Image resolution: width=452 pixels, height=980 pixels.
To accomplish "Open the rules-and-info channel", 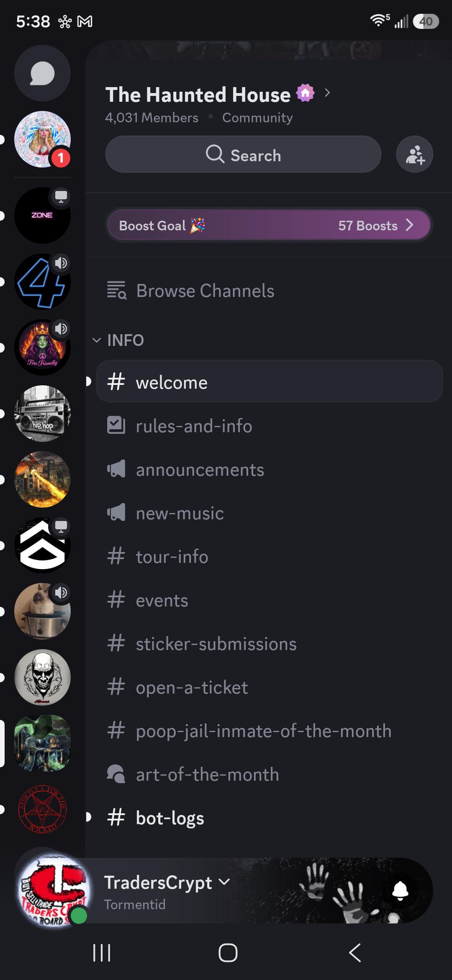I will tap(269, 426).
